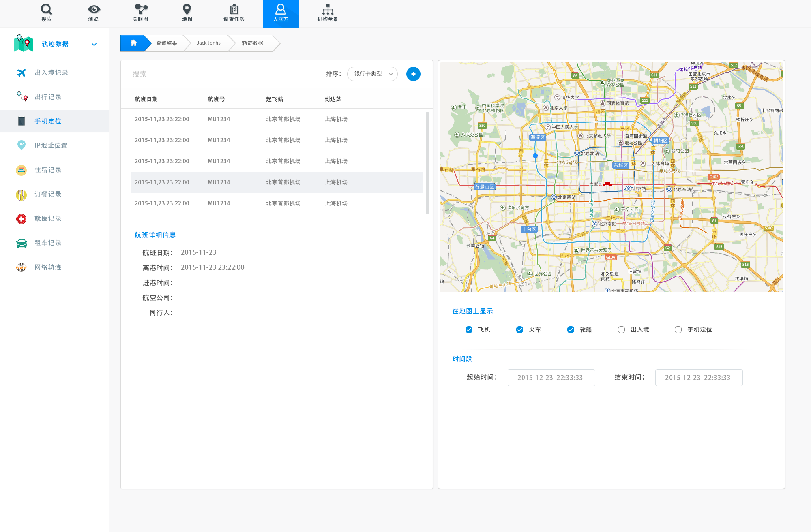
Task: Uncheck the 飞机 checkbox
Action: point(469,329)
